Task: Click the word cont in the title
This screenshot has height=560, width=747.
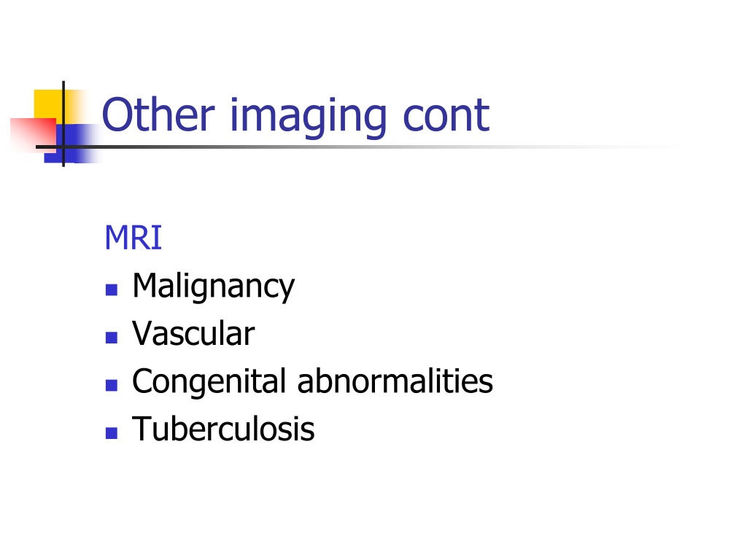Action: tap(446, 116)
